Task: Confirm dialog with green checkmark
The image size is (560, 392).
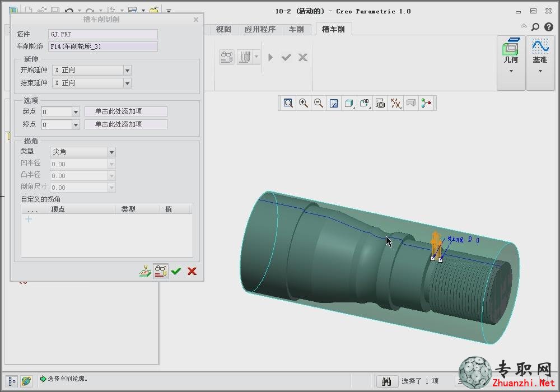Action: tap(176, 272)
